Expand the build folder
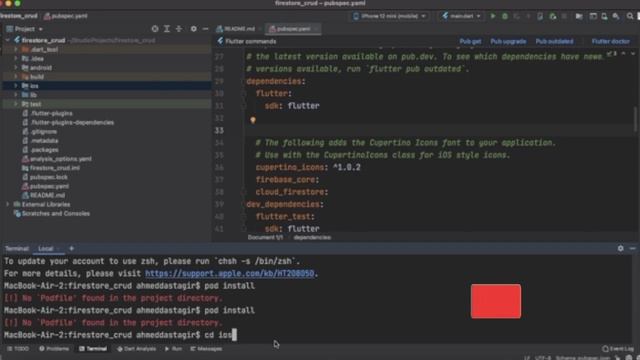This screenshot has height=360, width=640. click(x=16, y=76)
